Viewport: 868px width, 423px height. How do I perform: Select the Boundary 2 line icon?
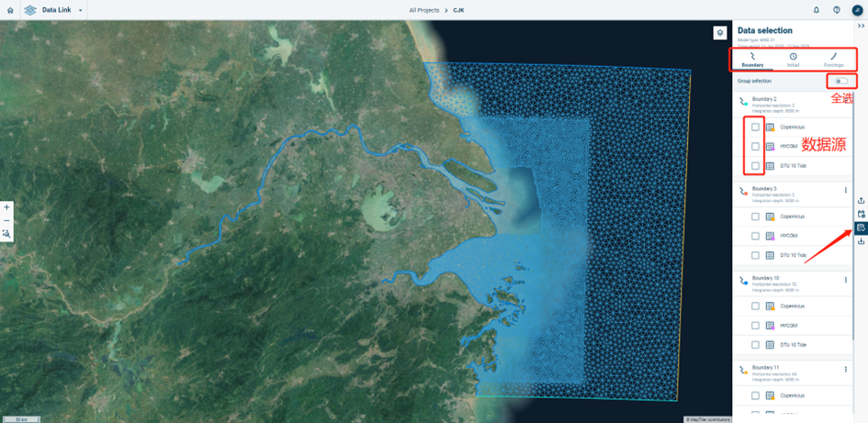pos(743,101)
